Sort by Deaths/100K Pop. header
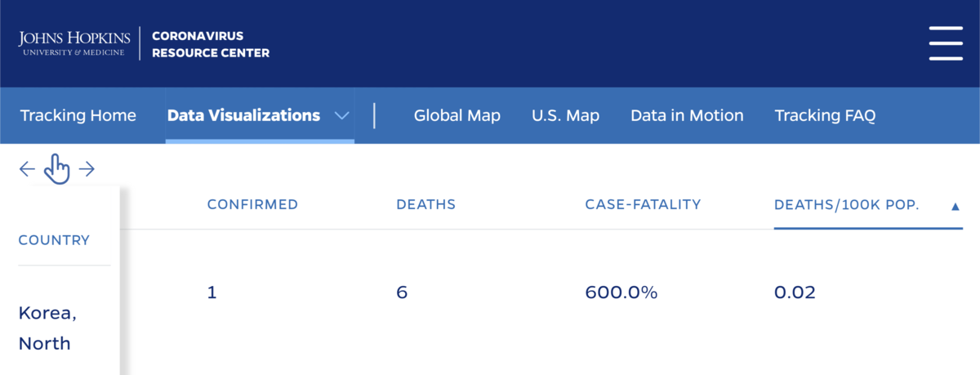 pos(847,204)
